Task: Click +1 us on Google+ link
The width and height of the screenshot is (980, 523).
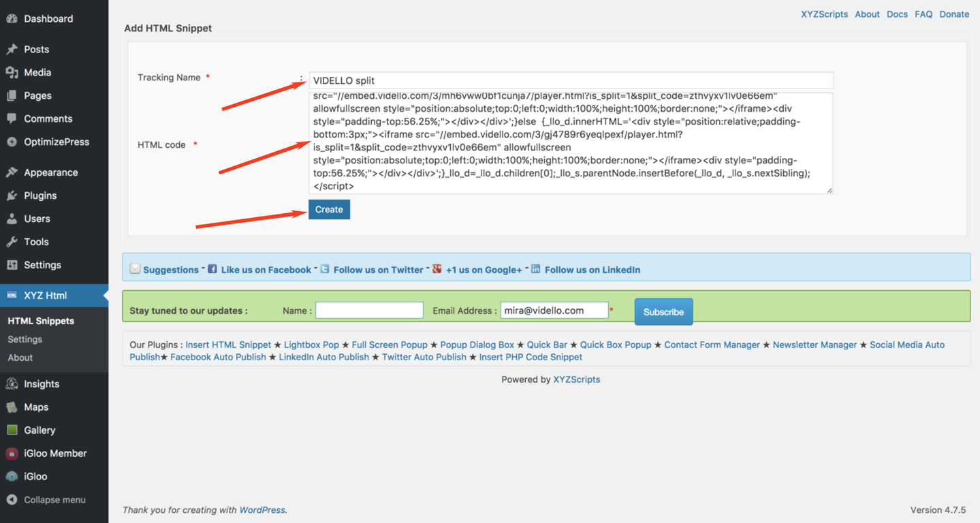Action: [x=484, y=270]
